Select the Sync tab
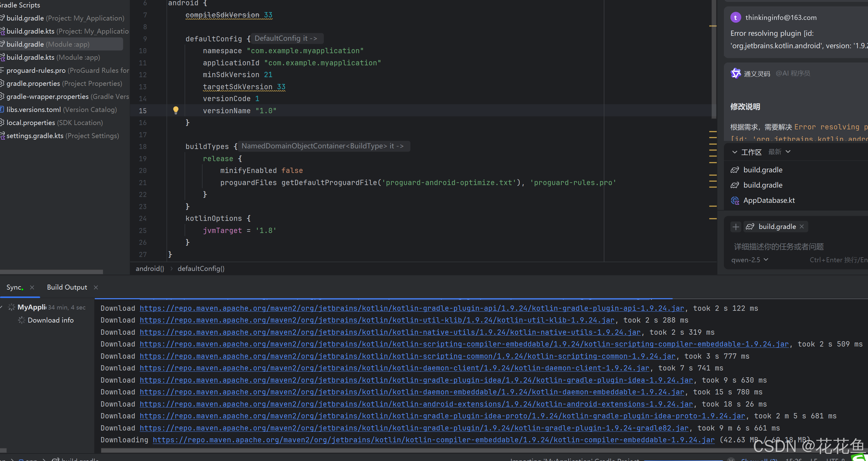868x461 pixels. click(x=14, y=287)
